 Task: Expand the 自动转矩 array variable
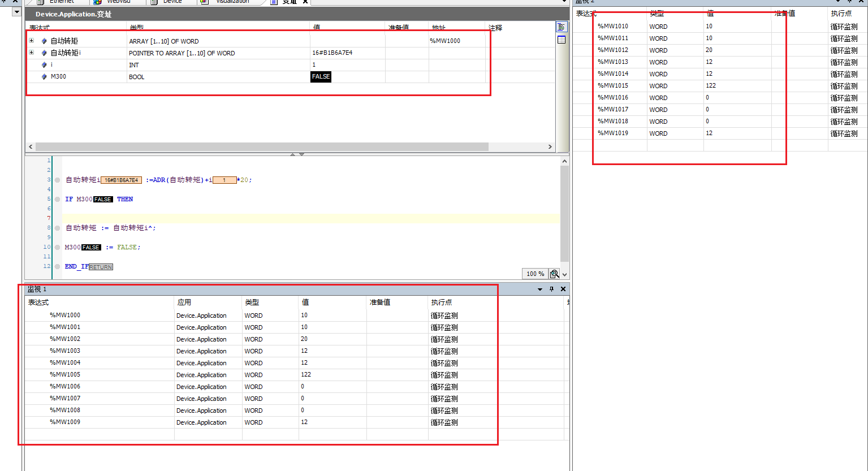[32, 41]
